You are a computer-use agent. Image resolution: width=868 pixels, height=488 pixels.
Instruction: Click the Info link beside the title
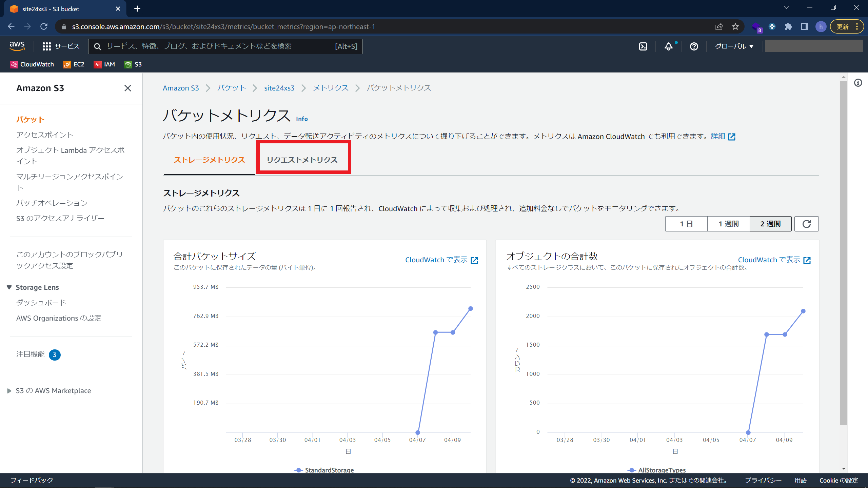coord(302,119)
